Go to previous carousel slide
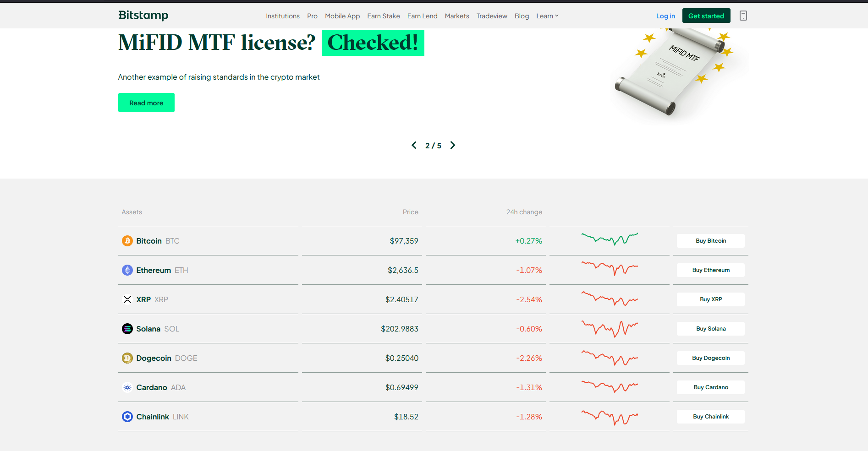868x451 pixels. point(414,145)
